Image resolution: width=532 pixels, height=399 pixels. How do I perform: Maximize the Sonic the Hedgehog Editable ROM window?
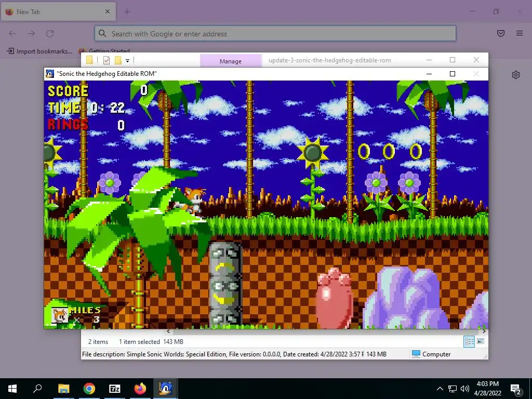click(453, 74)
